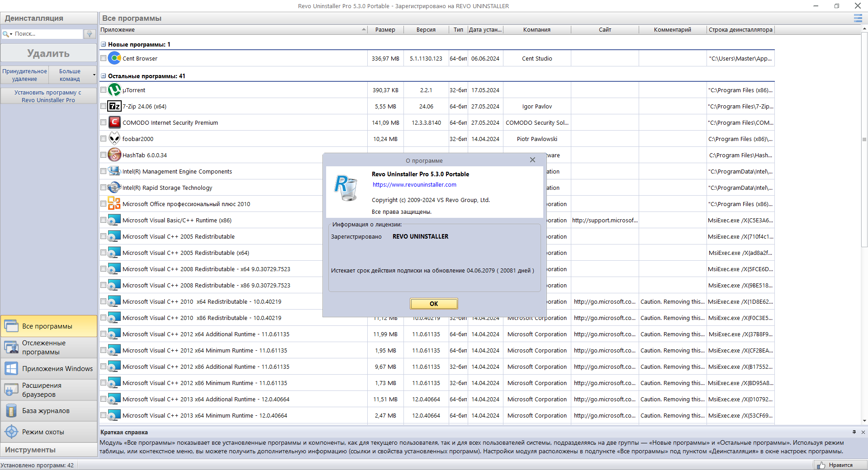Open the hamburger view menu icon
This screenshot has width=868, height=470.
pos(858,18)
